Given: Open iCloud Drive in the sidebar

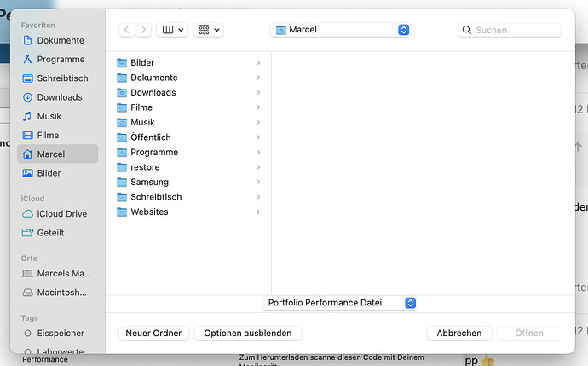Looking at the screenshot, I should tap(61, 214).
